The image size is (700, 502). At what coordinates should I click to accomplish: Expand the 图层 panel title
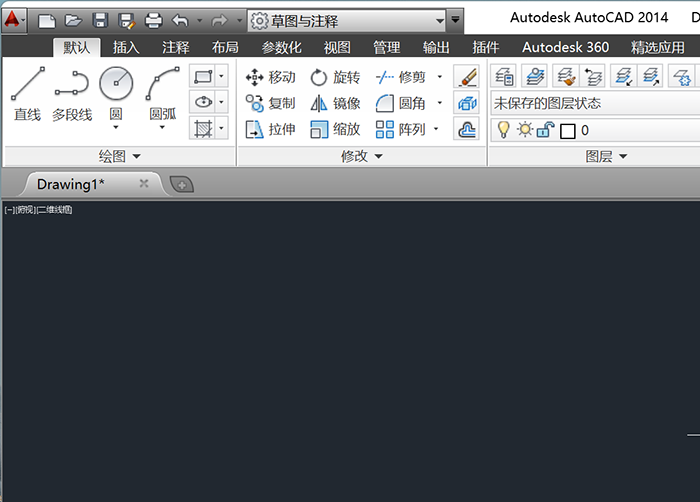tap(605, 156)
